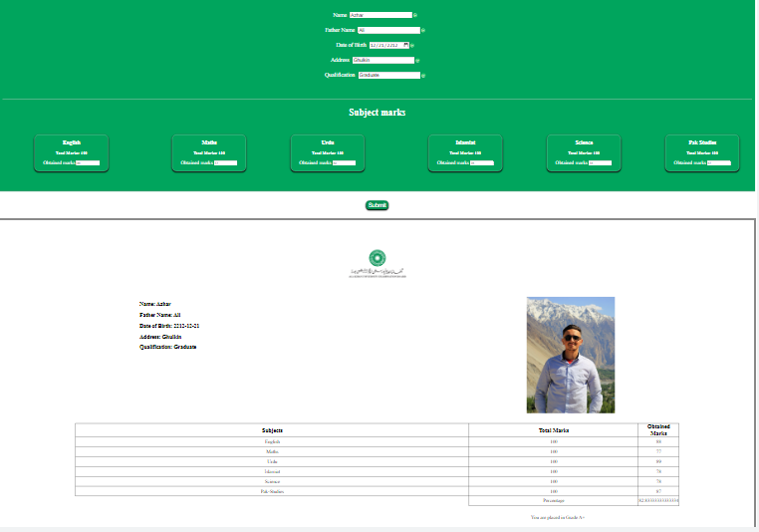Click the small icon beside the Name field

[x=415, y=16]
